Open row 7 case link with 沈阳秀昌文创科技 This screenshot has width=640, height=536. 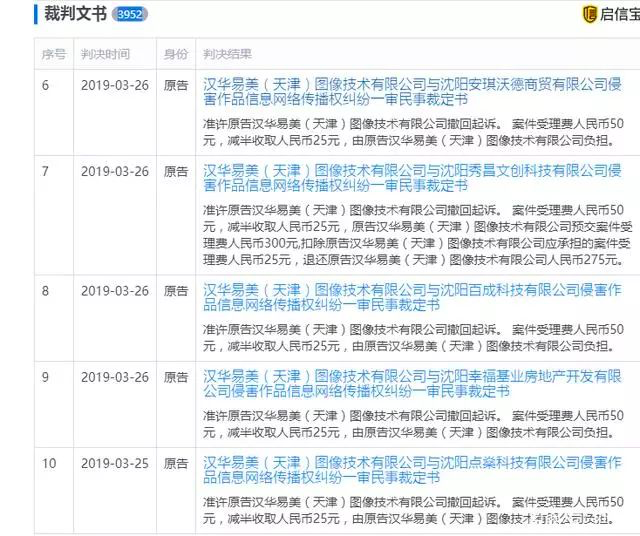[x=412, y=178]
